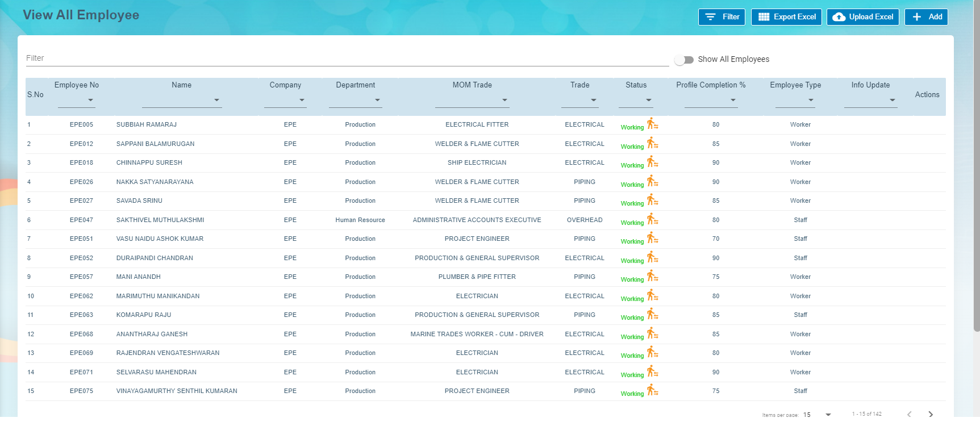Toggle the Show All Employees switch
Screen dimensions: 980x426
pos(684,60)
